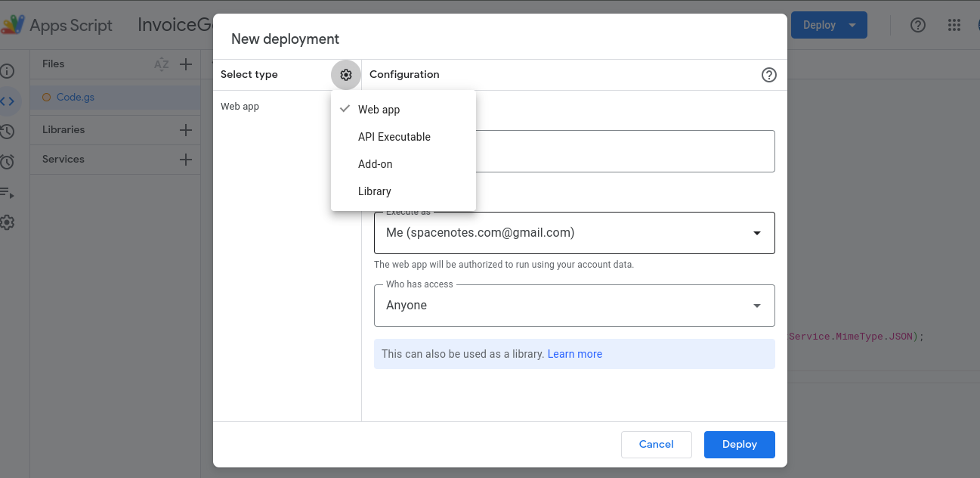Open Project Settings gear in sidebar

[x=8, y=222]
